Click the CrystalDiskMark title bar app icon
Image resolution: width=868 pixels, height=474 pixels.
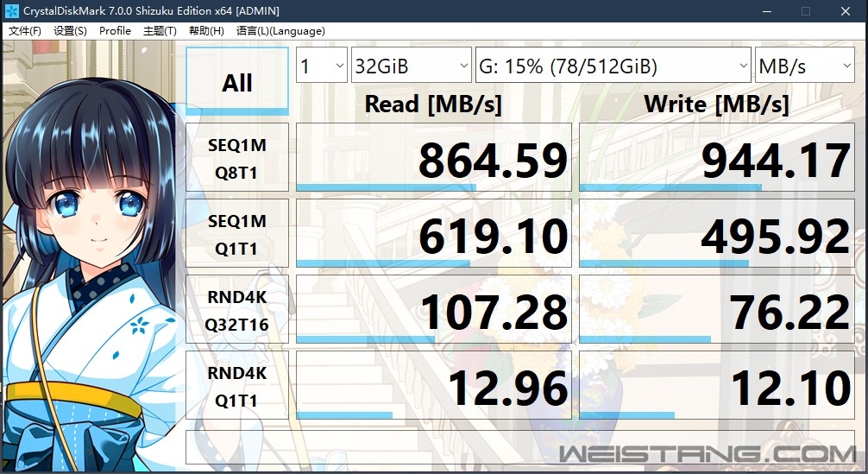coord(11,10)
